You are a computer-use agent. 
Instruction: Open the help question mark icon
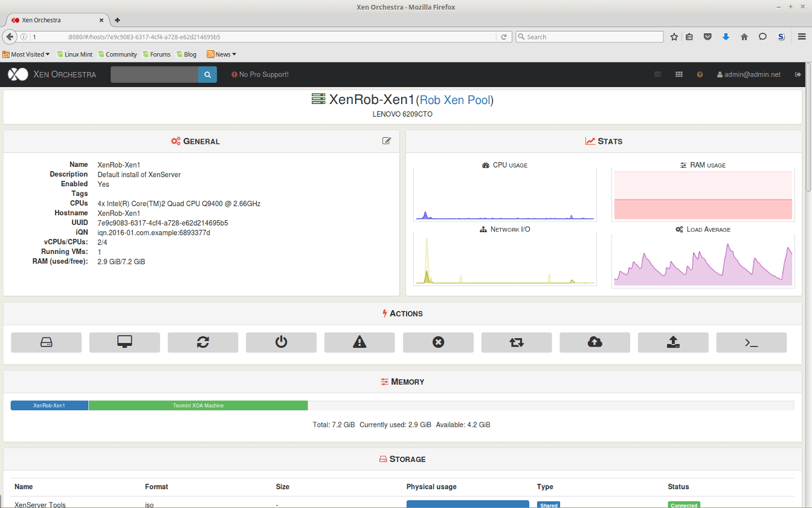tap(700, 74)
